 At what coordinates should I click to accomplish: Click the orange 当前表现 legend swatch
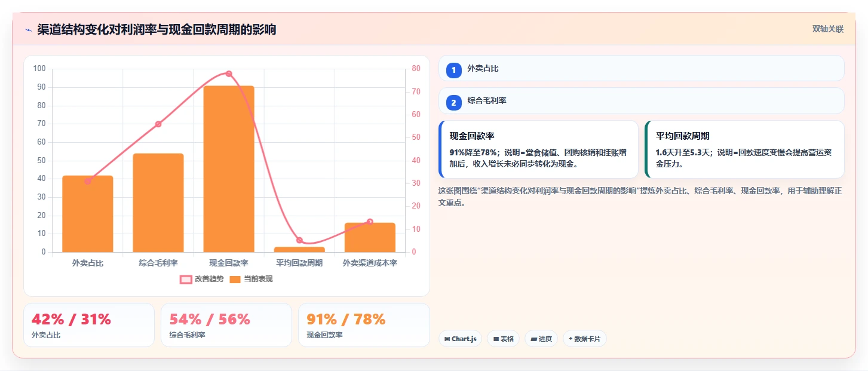click(235, 280)
